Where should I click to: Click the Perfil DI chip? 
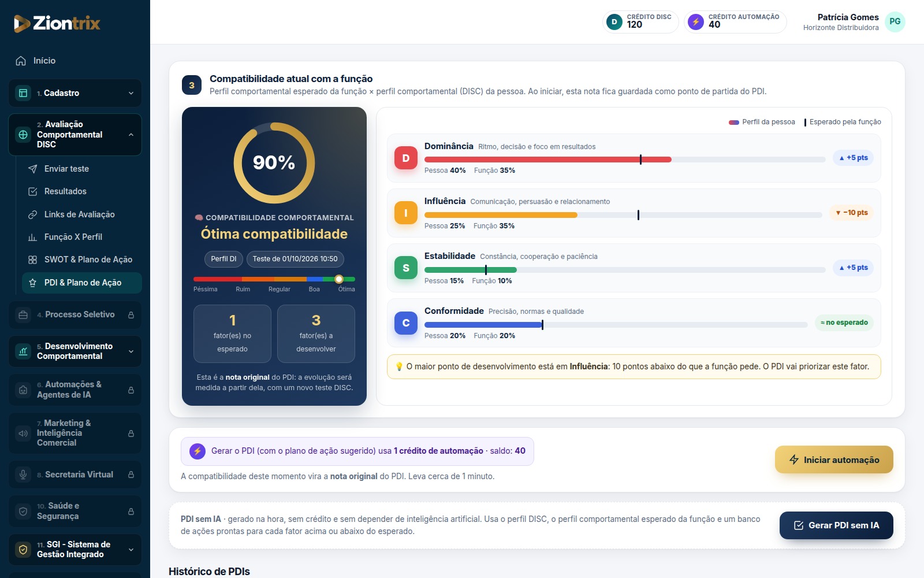[223, 259]
